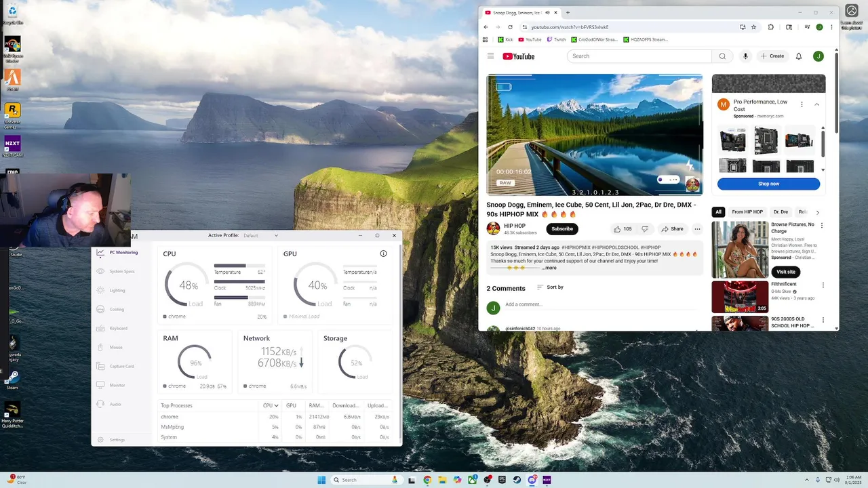Dislike the video with thumbs down
The height and width of the screenshot is (488, 868).
coord(645,229)
